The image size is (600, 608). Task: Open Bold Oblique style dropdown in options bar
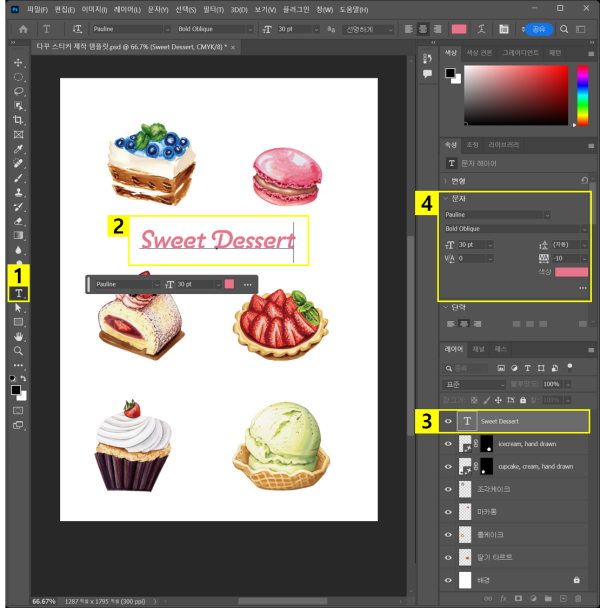point(250,29)
